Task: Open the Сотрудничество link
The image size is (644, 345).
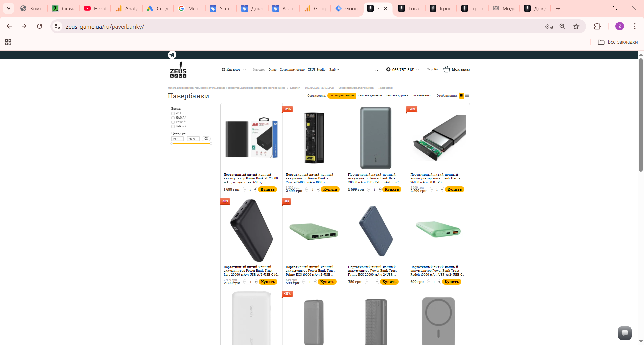Action: click(x=292, y=70)
